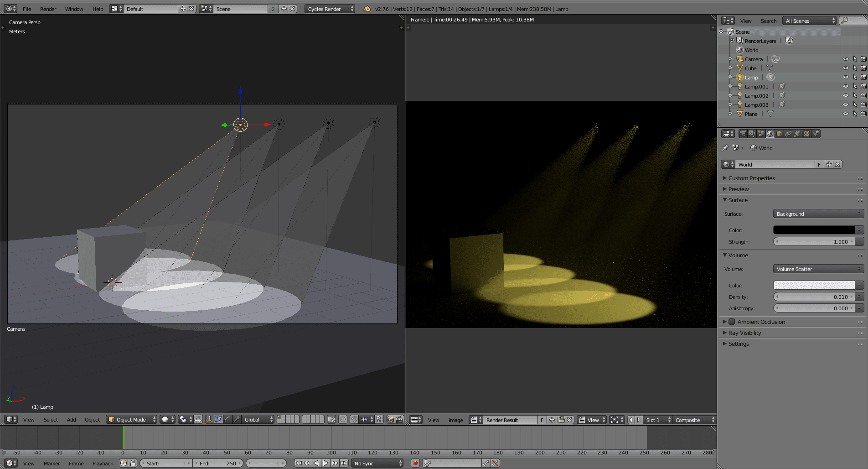
Task: Expand the Ray Visibility panel
Action: pyautogui.click(x=744, y=333)
